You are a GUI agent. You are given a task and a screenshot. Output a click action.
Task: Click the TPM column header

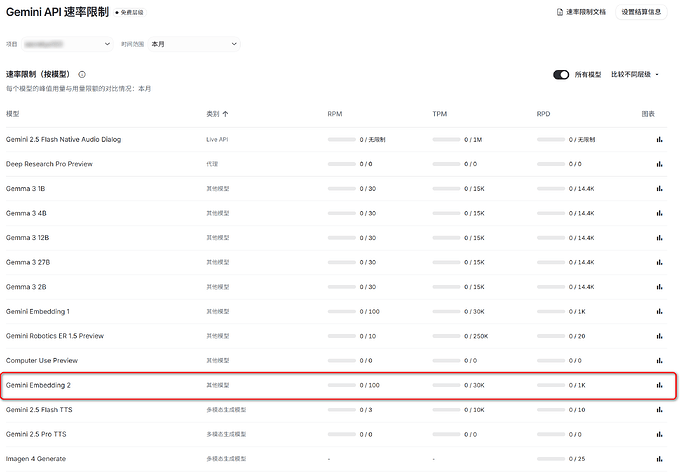[x=439, y=114]
